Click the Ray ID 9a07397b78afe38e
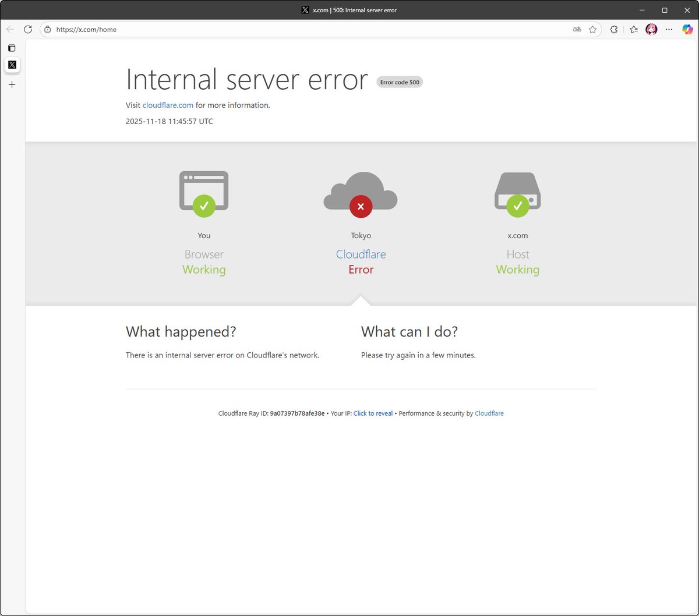The height and width of the screenshot is (616, 699). [x=297, y=413]
